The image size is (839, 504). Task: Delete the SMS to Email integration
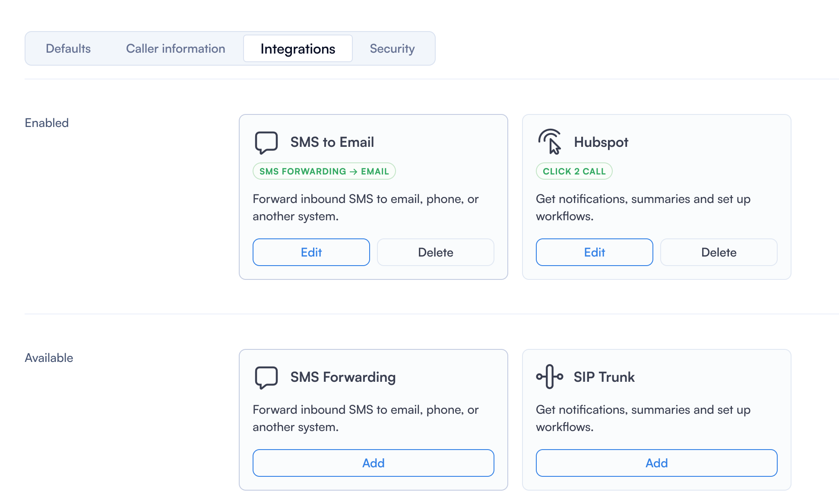click(435, 252)
